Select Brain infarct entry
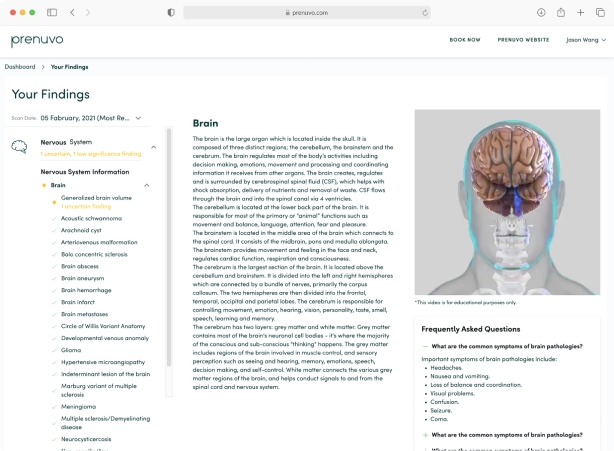Screen dimensions: 614x451 pos(78,302)
